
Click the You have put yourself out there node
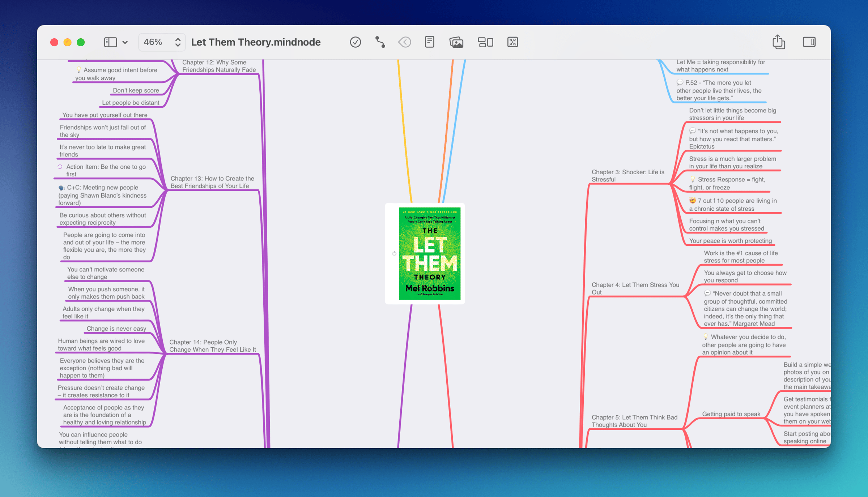[x=105, y=115]
